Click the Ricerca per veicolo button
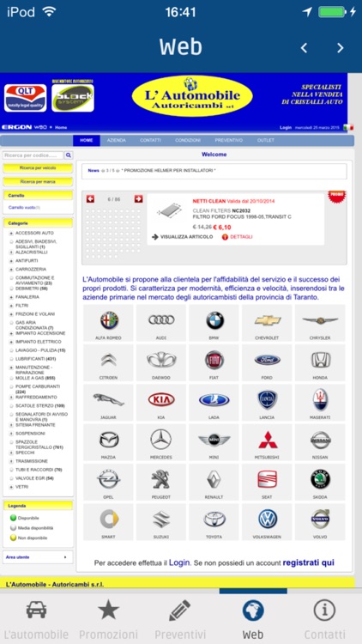 38,168
